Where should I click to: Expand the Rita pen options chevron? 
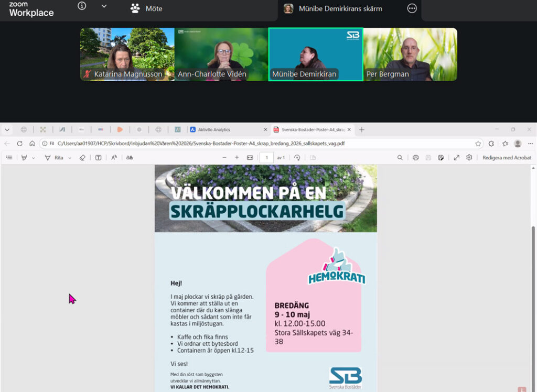70,157
